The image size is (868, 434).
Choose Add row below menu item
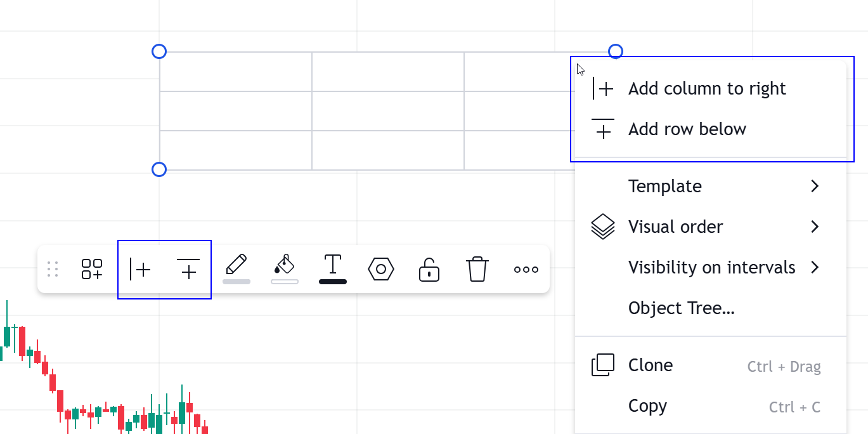(x=687, y=129)
